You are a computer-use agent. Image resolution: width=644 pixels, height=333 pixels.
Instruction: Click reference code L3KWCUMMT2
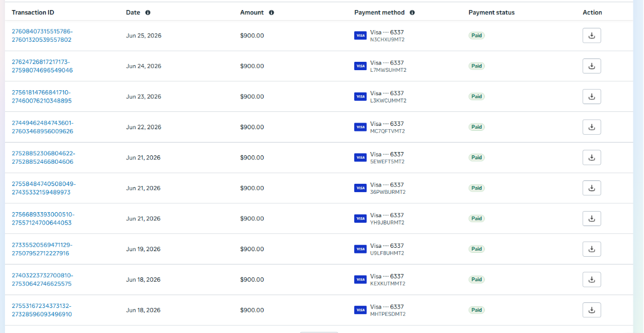(388, 101)
